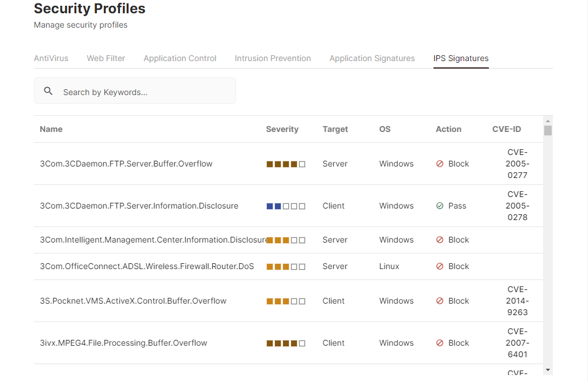
Task: Click the Block icon for Intelligent.Management.Center signature
Action: 440,240
